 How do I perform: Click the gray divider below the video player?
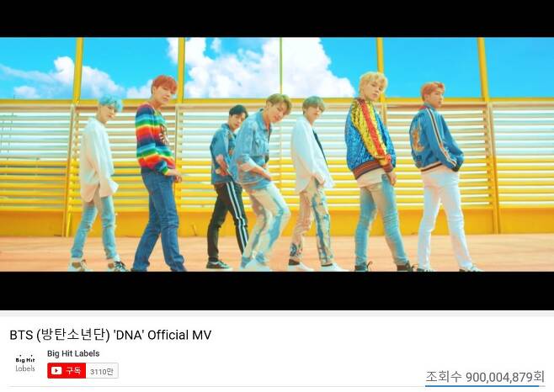pos(277,314)
